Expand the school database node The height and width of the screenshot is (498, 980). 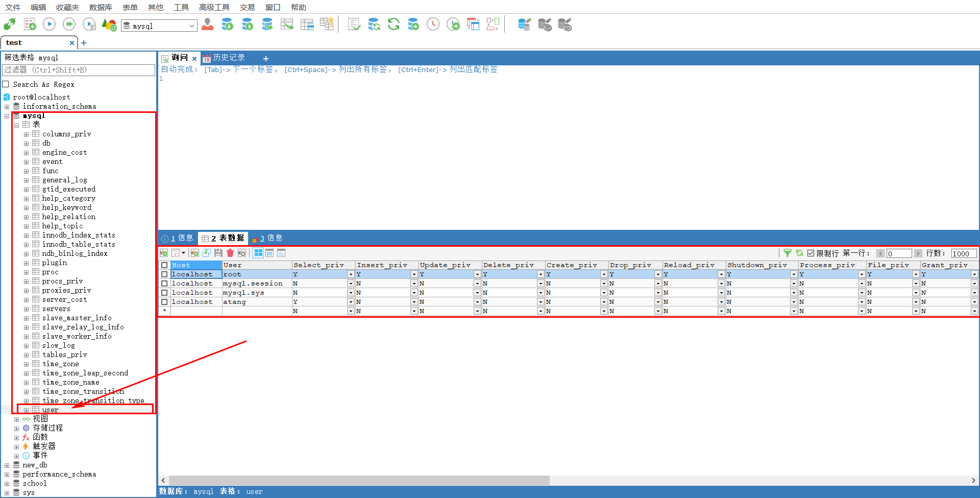7,484
